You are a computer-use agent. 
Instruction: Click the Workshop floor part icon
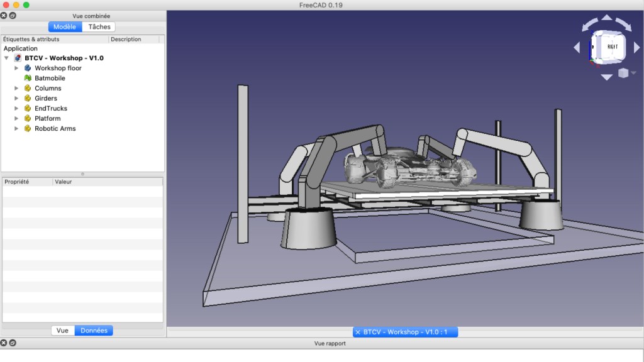click(x=28, y=68)
